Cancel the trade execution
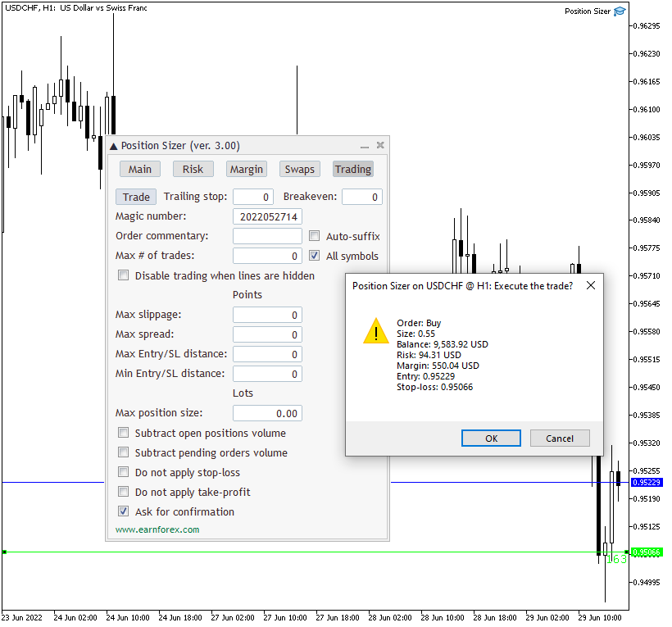 (559, 438)
